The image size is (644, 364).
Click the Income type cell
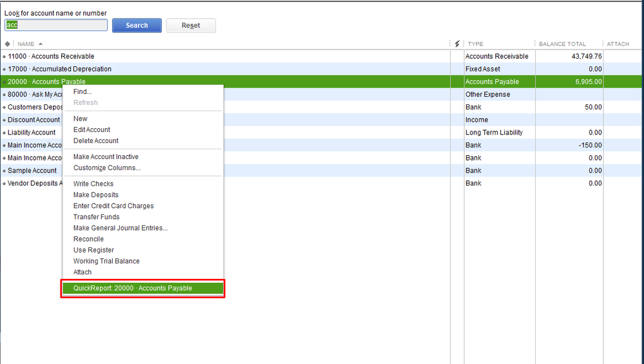tap(476, 120)
